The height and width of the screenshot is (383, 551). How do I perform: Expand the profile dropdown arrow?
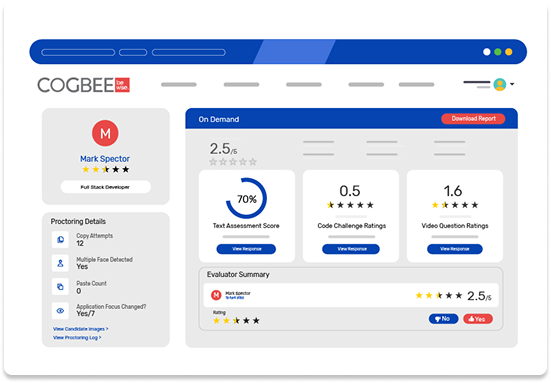pos(512,84)
